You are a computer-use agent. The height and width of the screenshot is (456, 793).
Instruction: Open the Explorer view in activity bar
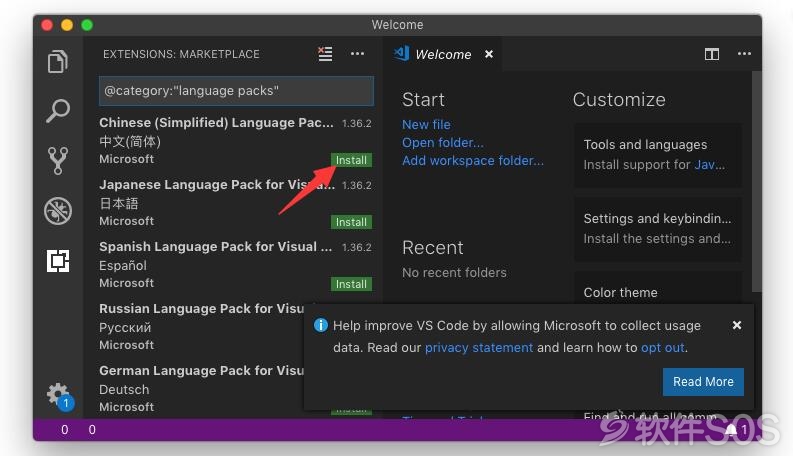(x=58, y=62)
